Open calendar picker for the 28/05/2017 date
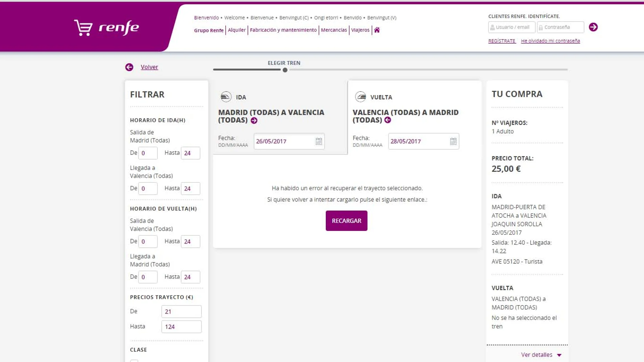The image size is (644, 362). coord(453,141)
